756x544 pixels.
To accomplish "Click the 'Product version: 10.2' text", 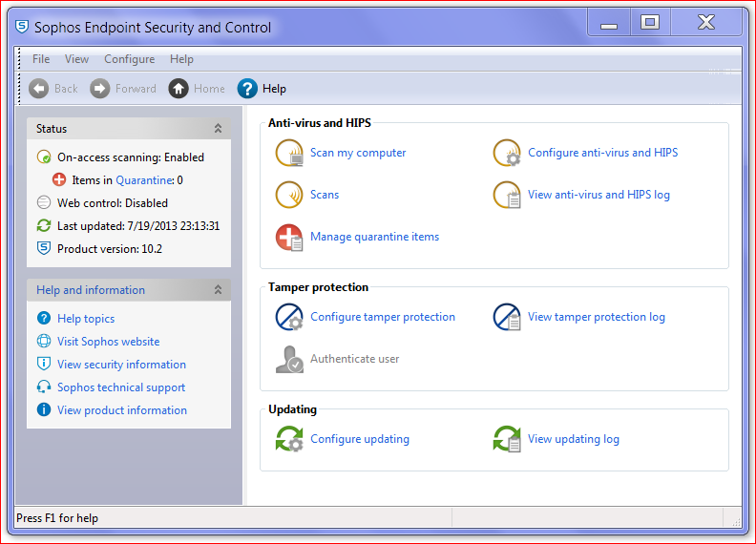I will (110, 249).
